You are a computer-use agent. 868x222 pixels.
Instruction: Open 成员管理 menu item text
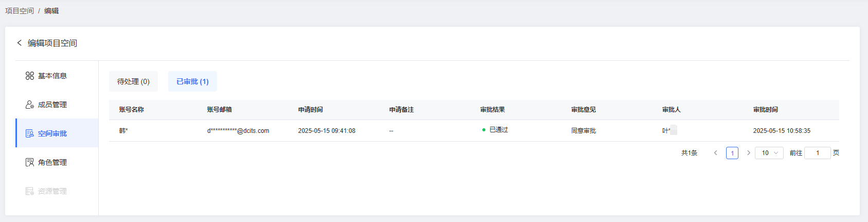52,105
